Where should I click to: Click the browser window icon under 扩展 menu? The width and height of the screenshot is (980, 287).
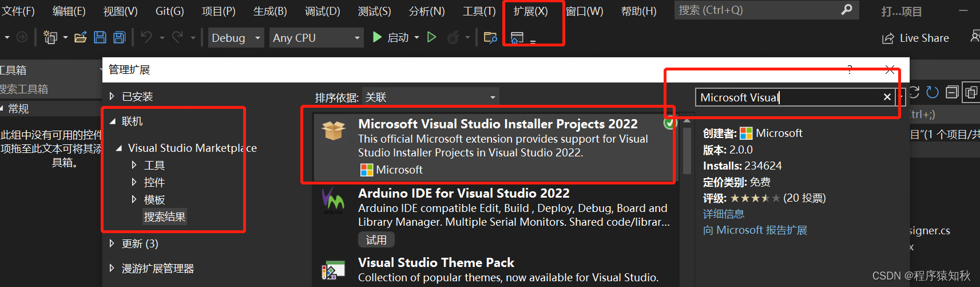(517, 38)
